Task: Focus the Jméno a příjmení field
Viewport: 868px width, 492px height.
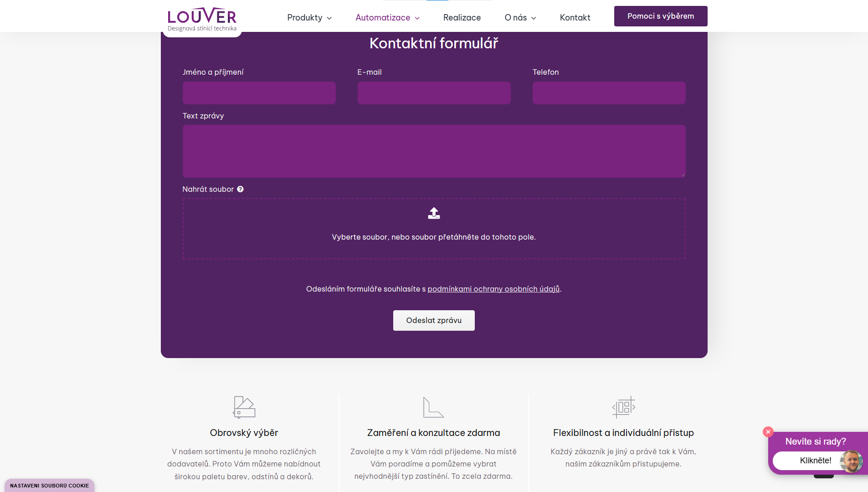Action: click(259, 93)
